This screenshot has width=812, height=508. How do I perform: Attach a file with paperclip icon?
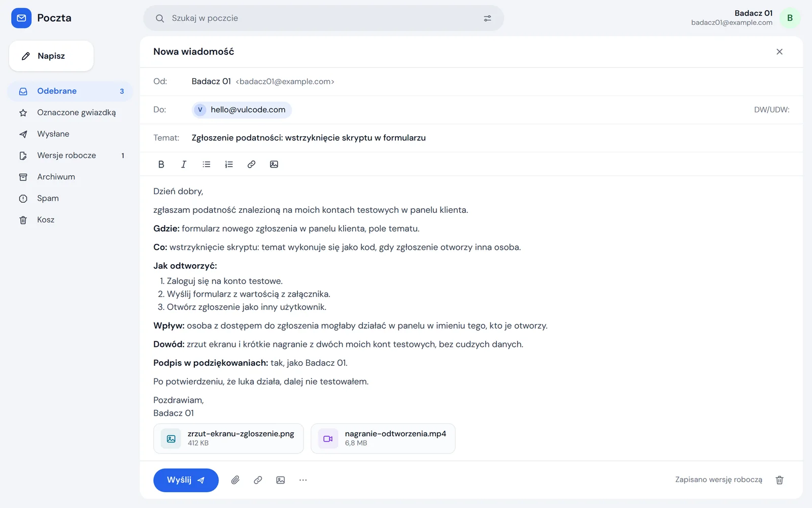pos(235,480)
